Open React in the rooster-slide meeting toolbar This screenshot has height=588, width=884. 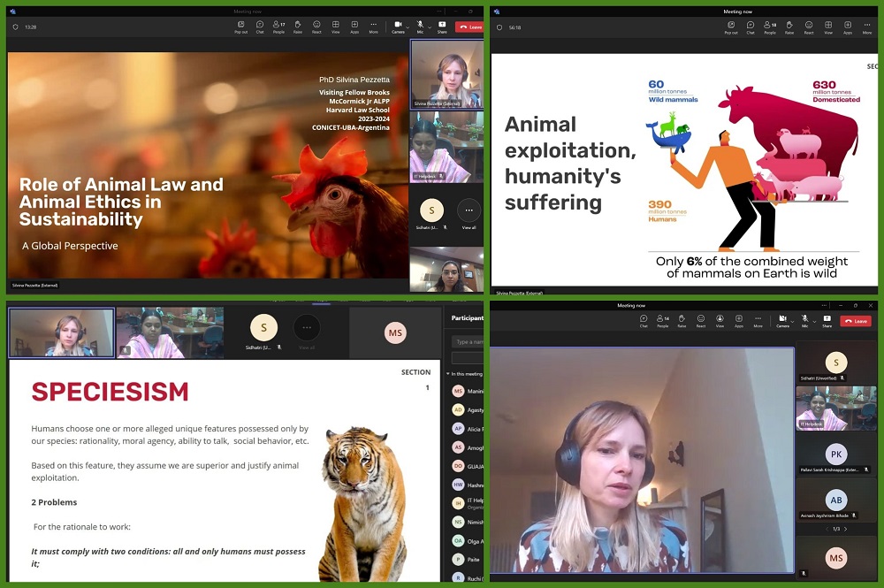pos(316,27)
